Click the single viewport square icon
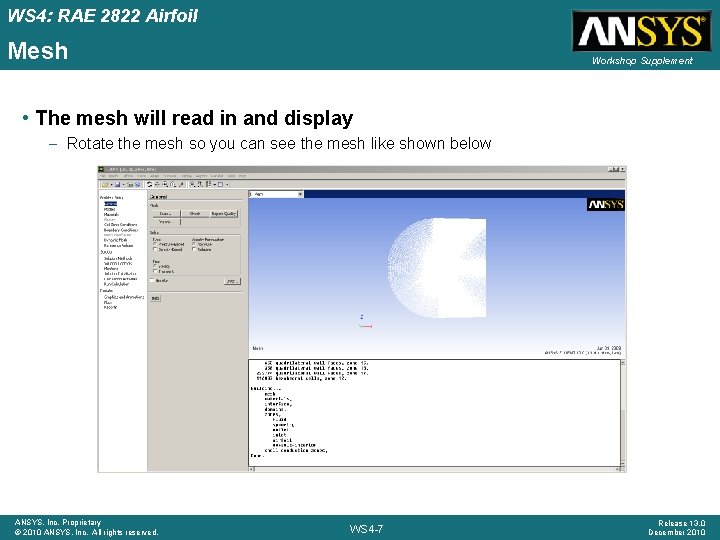 pyautogui.click(x=220, y=185)
